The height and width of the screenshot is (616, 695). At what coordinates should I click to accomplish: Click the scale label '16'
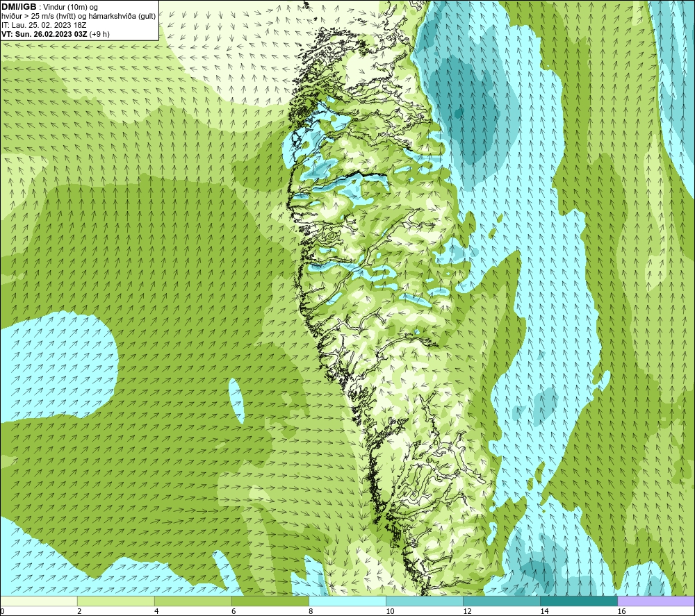tap(621, 612)
